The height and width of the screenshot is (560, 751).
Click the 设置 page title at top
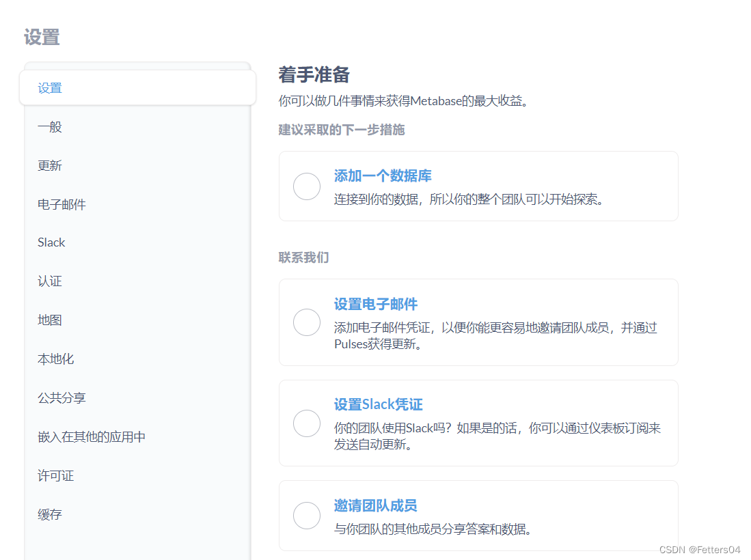tap(42, 37)
